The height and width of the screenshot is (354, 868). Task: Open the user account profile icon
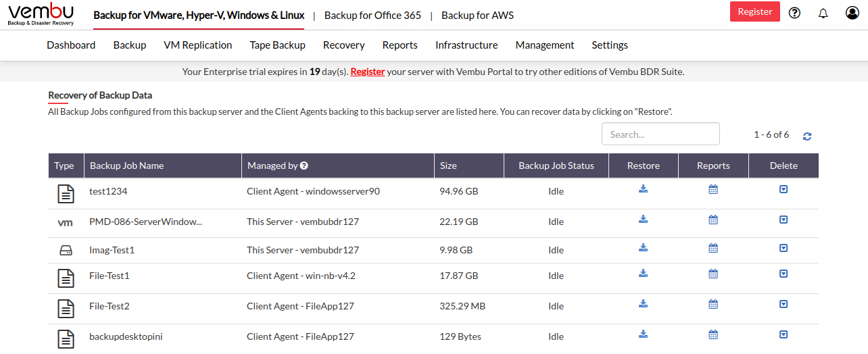point(852,12)
